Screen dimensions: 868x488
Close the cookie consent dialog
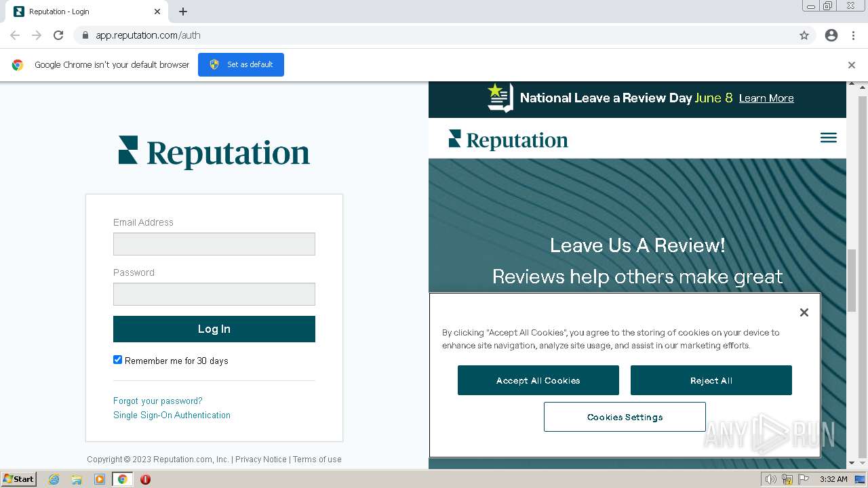tap(804, 312)
